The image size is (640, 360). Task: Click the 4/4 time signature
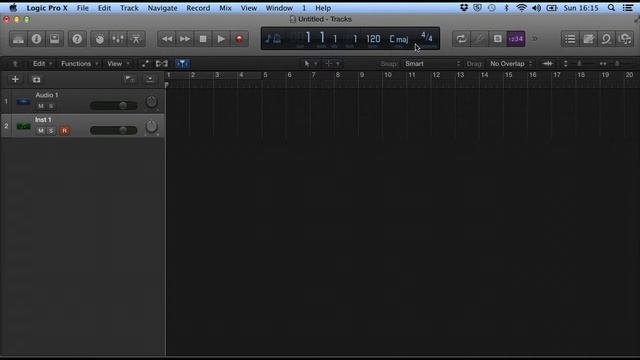tap(427, 37)
